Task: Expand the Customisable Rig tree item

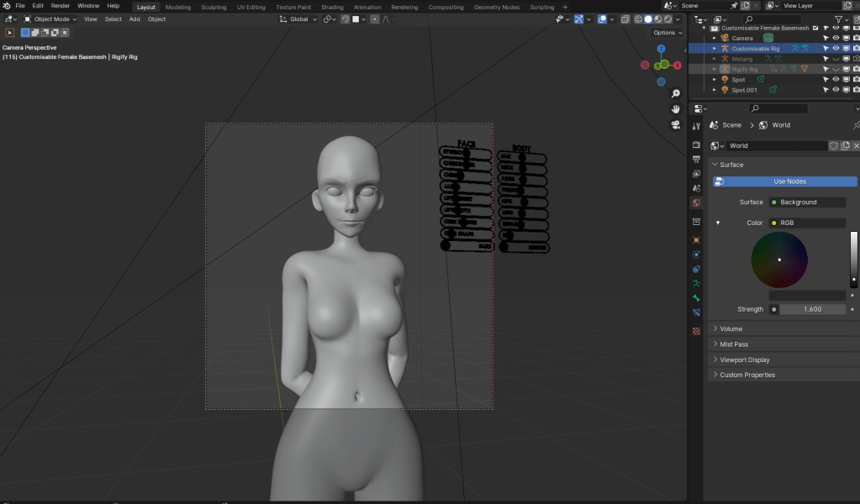Action: [x=715, y=49]
